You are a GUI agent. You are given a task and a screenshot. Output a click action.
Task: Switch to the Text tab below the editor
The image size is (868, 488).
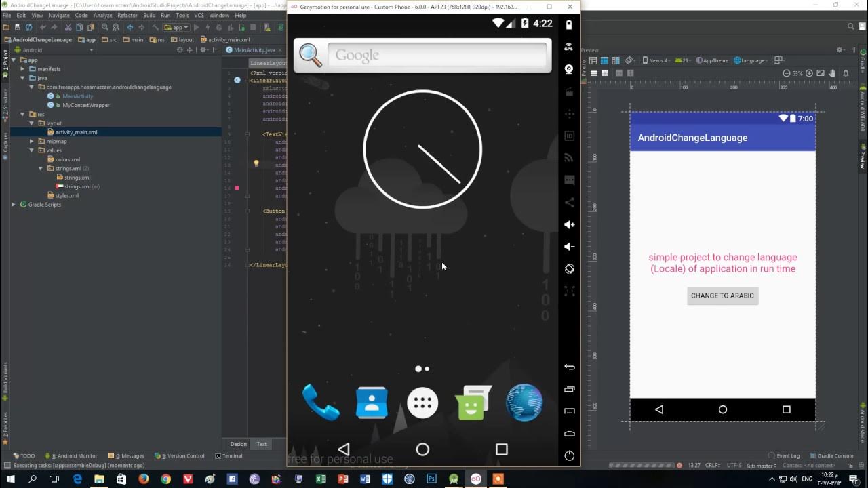[262, 444]
